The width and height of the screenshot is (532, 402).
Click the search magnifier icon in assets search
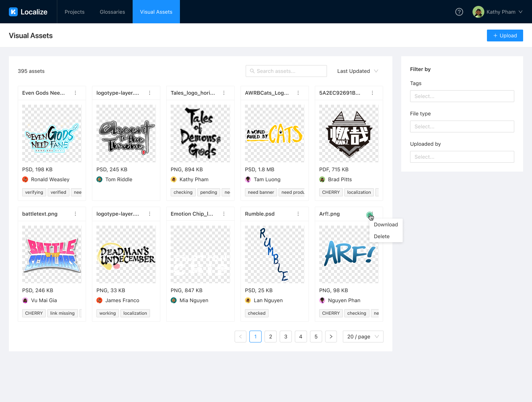[x=252, y=71]
